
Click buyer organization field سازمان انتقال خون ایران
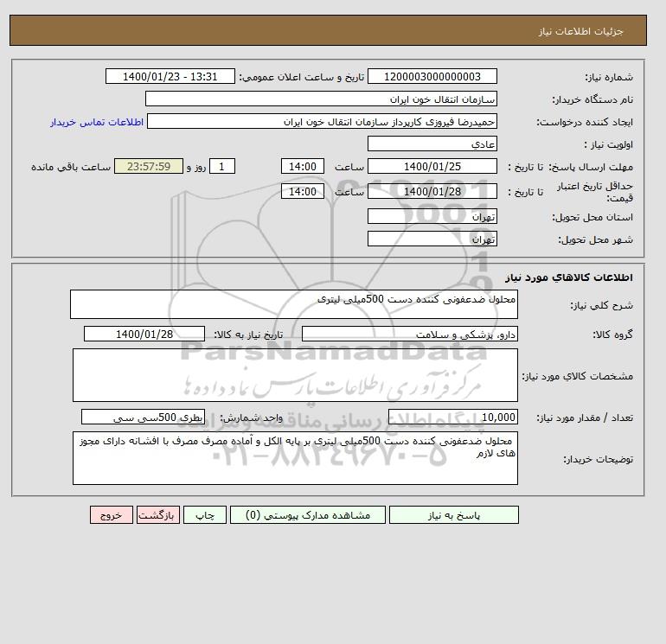click(x=321, y=99)
